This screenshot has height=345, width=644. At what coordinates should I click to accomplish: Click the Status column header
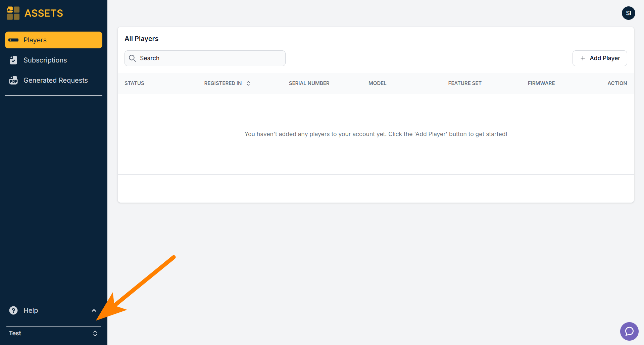[134, 83]
